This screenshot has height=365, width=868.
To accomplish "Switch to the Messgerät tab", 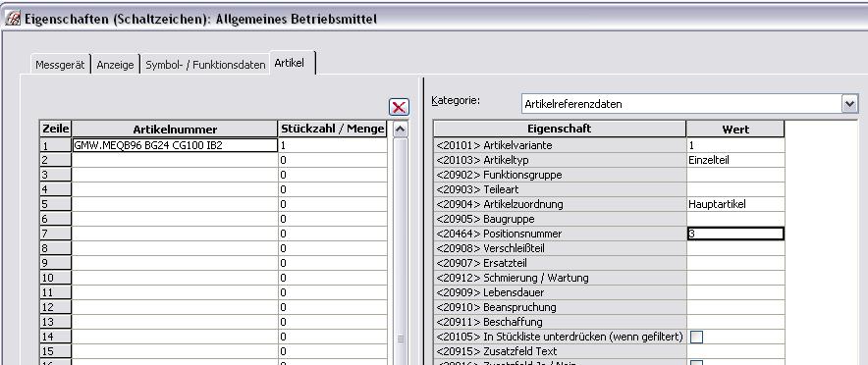I will [60, 65].
